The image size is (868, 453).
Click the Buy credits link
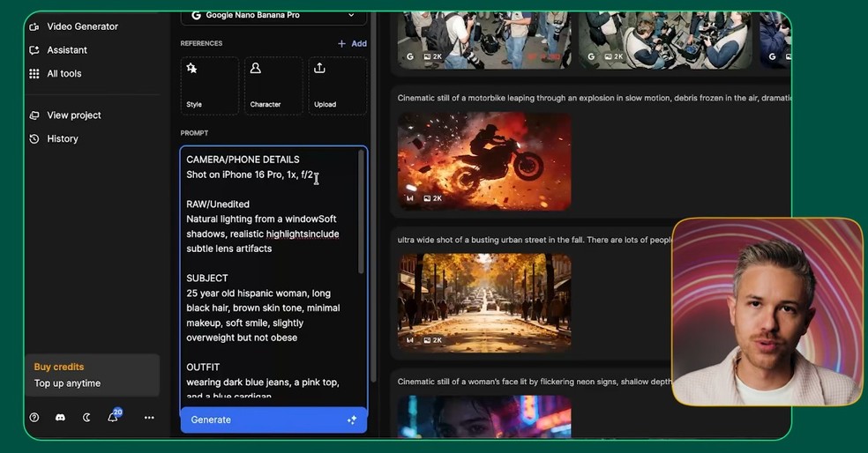point(59,367)
